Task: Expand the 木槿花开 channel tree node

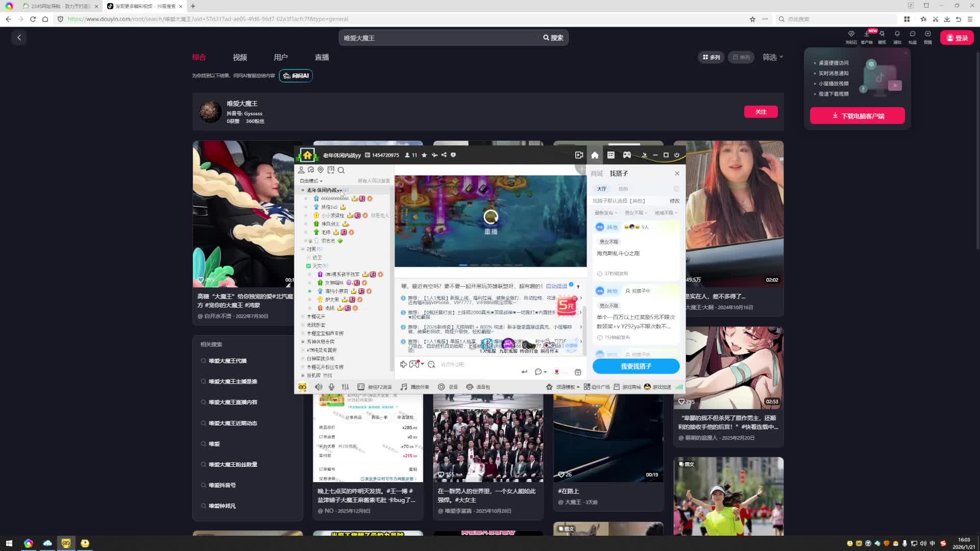Action: coord(303,317)
